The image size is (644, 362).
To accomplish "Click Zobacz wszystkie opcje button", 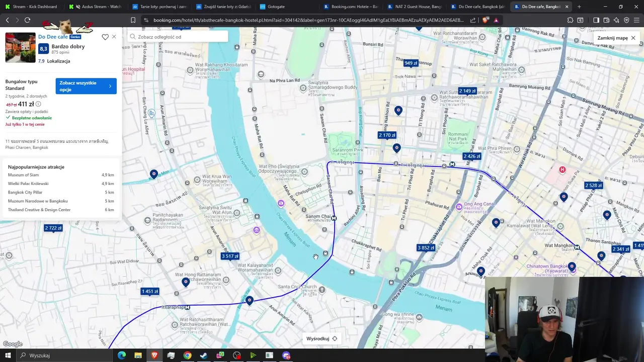I will point(86,86).
